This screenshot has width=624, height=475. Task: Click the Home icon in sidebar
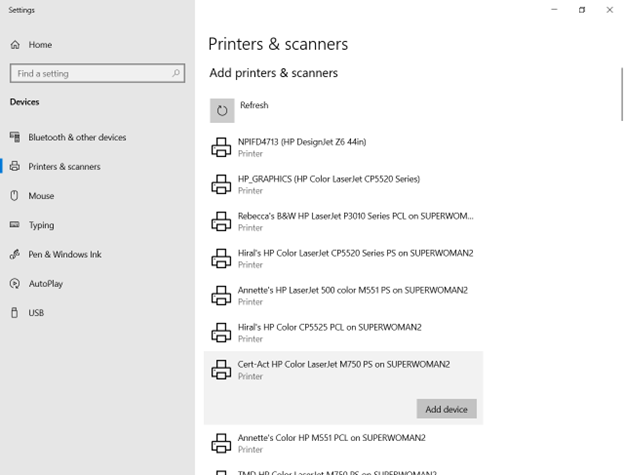pyautogui.click(x=15, y=45)
